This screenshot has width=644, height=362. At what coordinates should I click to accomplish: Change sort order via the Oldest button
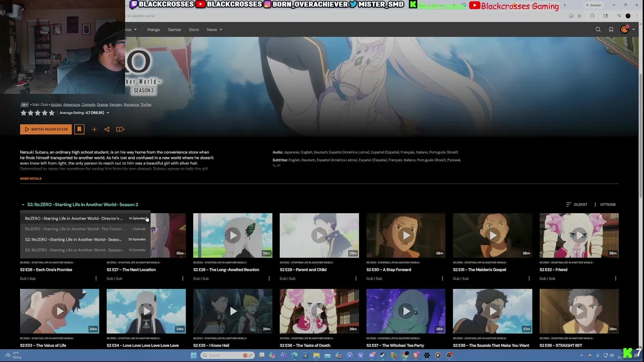[x=577, y=205]
